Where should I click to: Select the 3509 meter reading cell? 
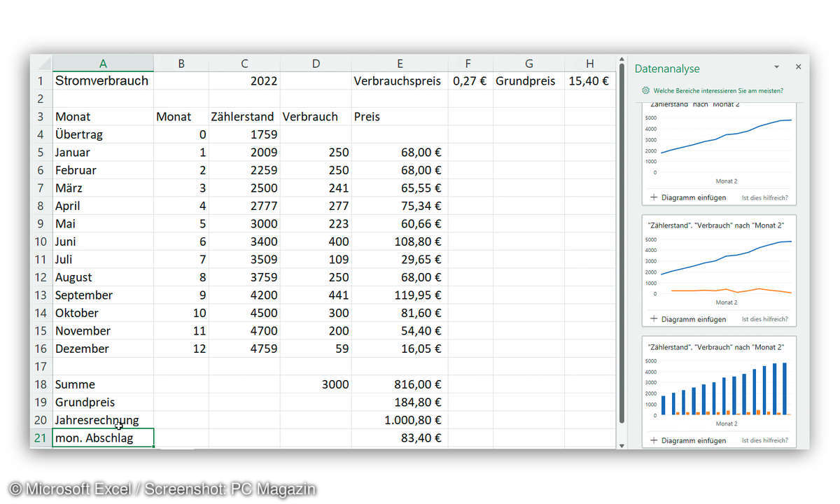244,259
